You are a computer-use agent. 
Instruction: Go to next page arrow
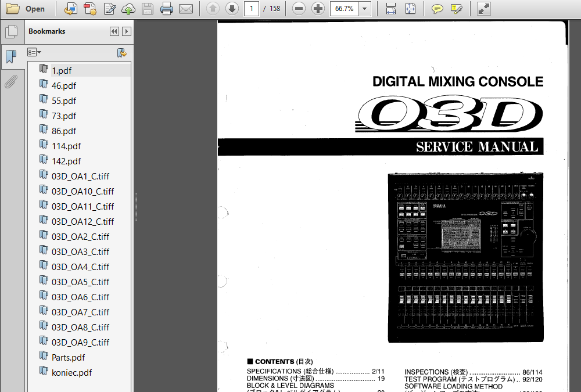point(232,9)
